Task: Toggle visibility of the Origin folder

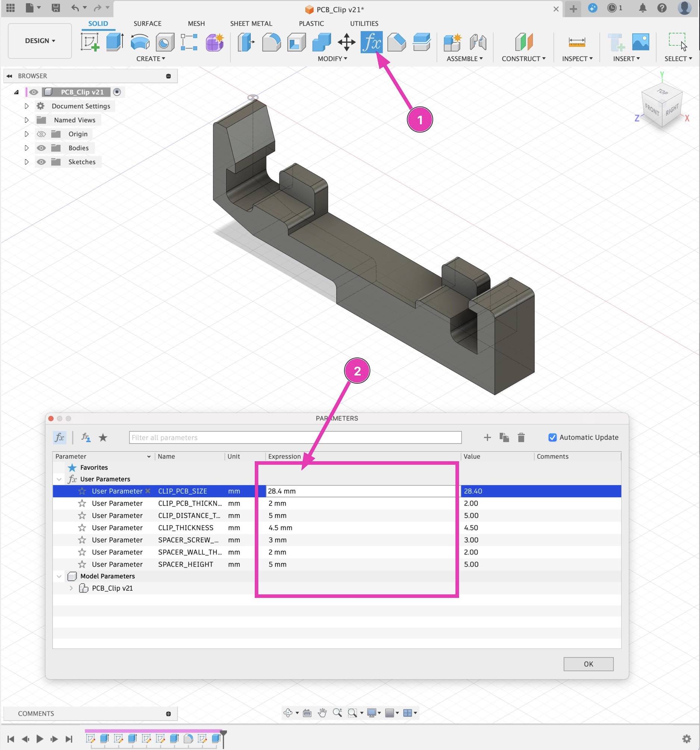Action: pyautogui.click(x=41, y=134)
